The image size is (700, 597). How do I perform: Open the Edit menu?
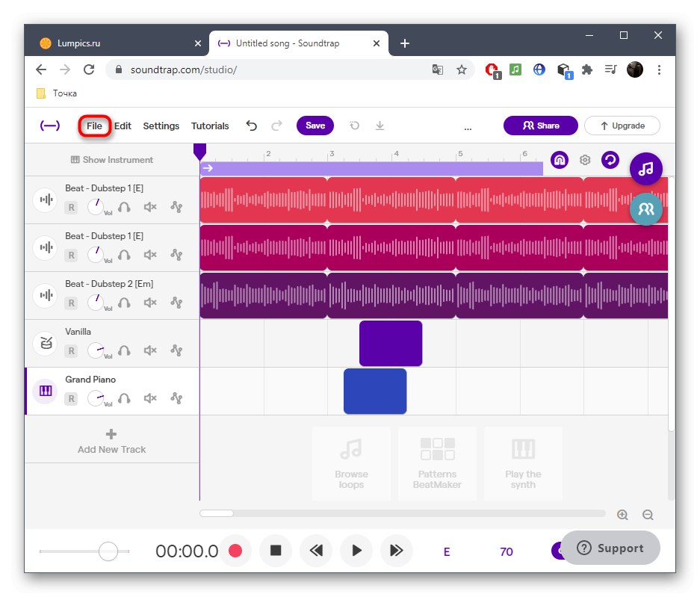point(123,126)
